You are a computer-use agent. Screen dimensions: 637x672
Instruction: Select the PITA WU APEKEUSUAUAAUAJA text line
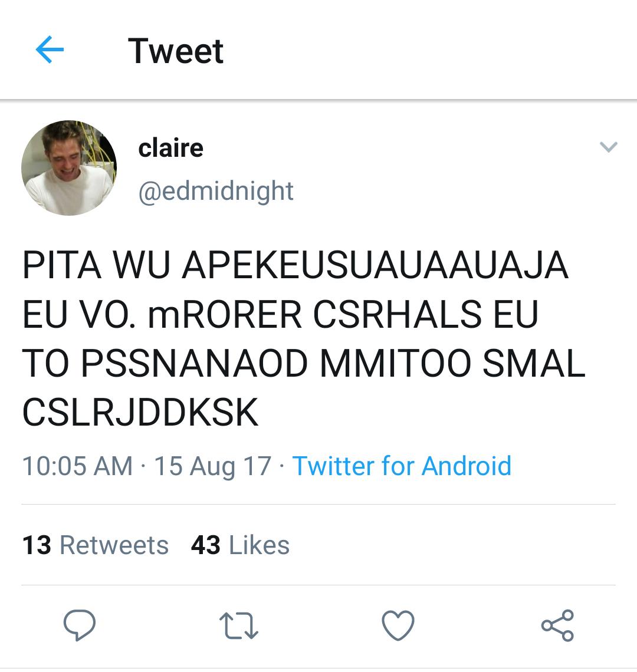pyautogui.click(x=295, y=265)
